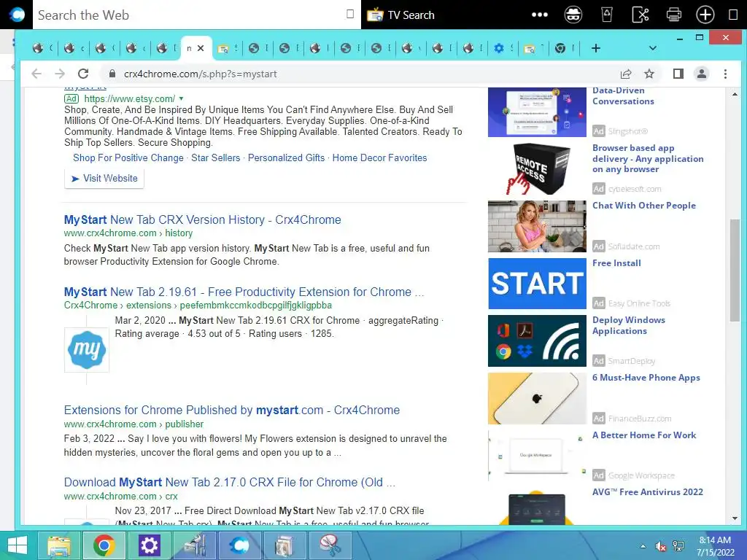Click the page scrollbar down arrow
Image resolution: width=747 pixels, height=560 pixels.
point(735,518)
